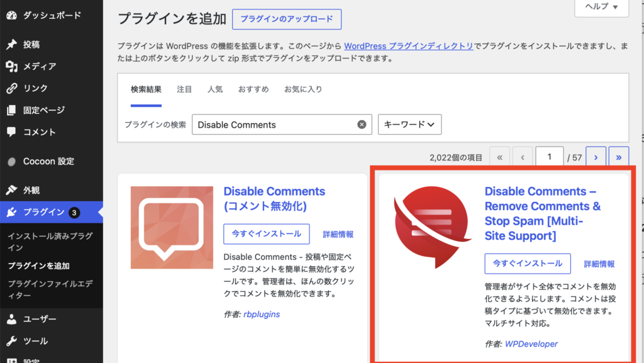Screen dimensions: 644x363
Task: Switch to the 人気 tab
Action: 215,89
